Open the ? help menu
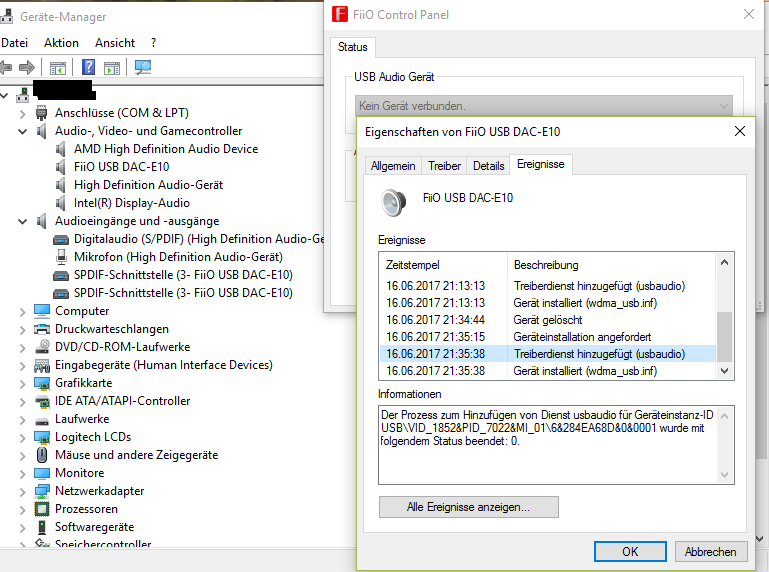The height and width of the screenshot is (572, 769). [154, 43]
